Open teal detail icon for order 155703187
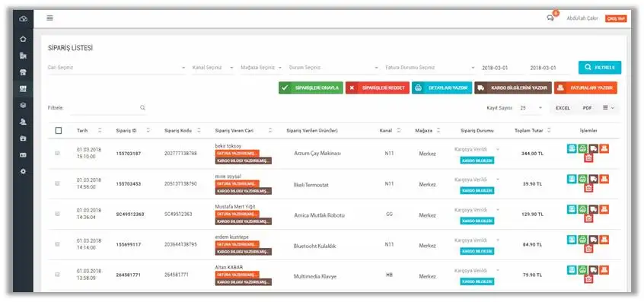This screenshot has height=302, width=644. click(572, 148)
